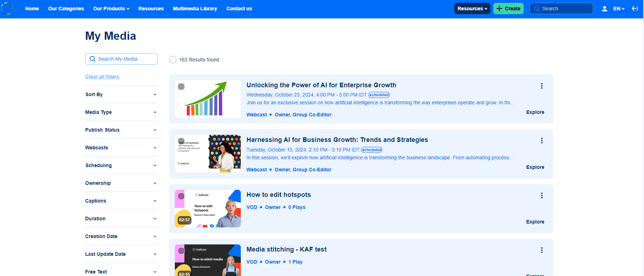Open Our Products menu
The image size is (644, 276).
point(111,9)
